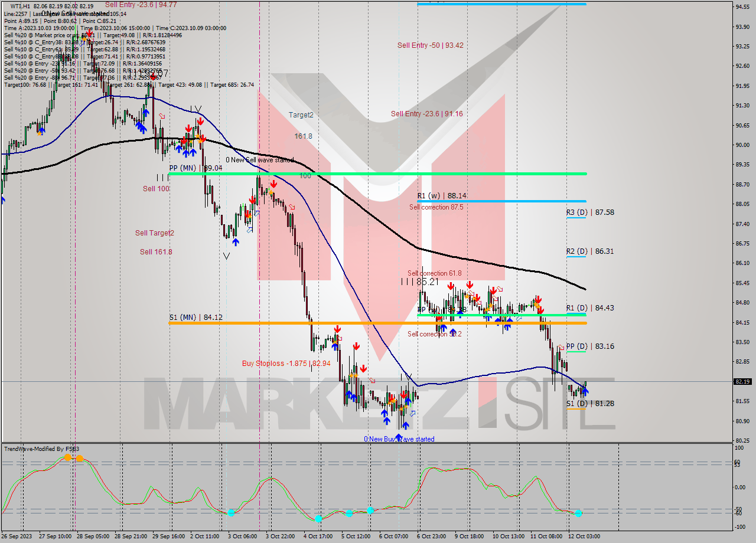Click the -100 indicator scale value
This screenshot has width=756, height=543.
click(x=741, y=526)
